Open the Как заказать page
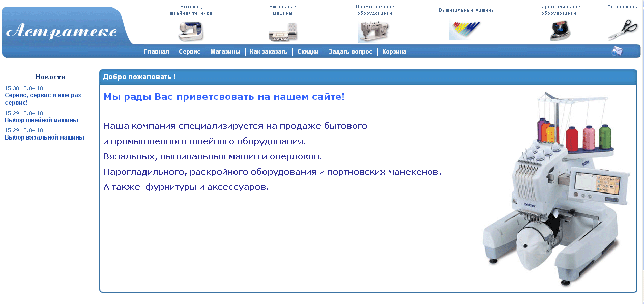 pyautogui.click(x=269, y=52)
